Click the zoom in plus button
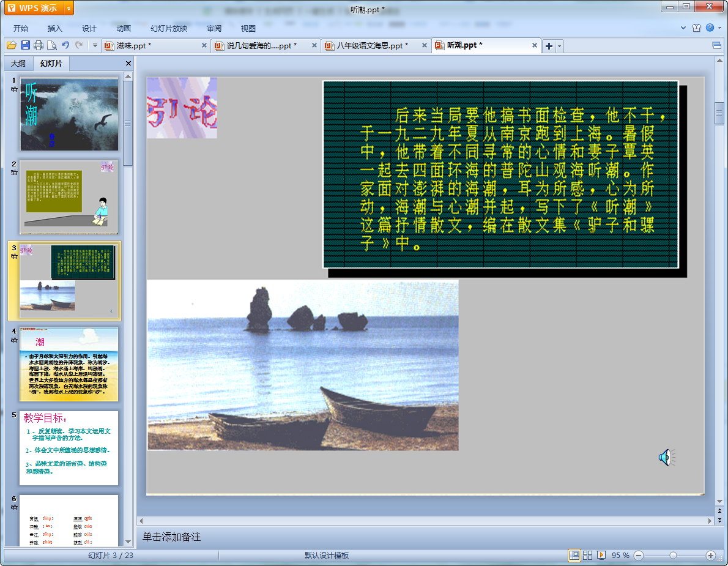Screen dimensions: 728x566 click(x=710, y=555)
